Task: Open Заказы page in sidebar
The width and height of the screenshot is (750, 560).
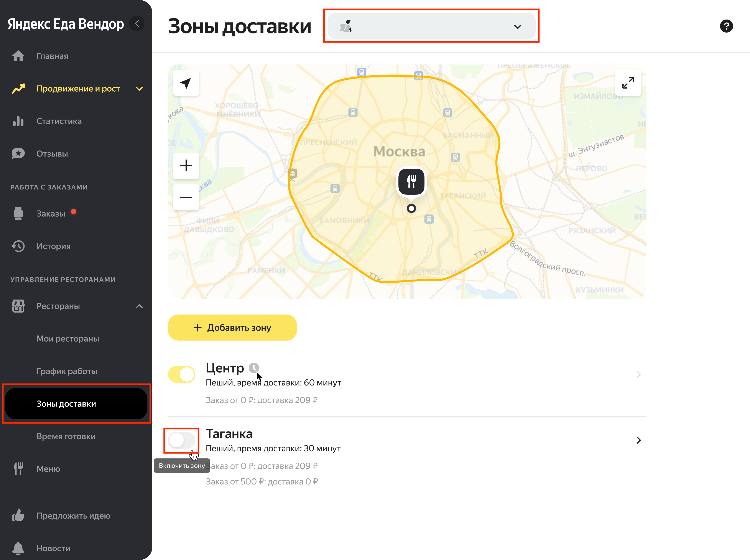Action: tap(51, 214)
